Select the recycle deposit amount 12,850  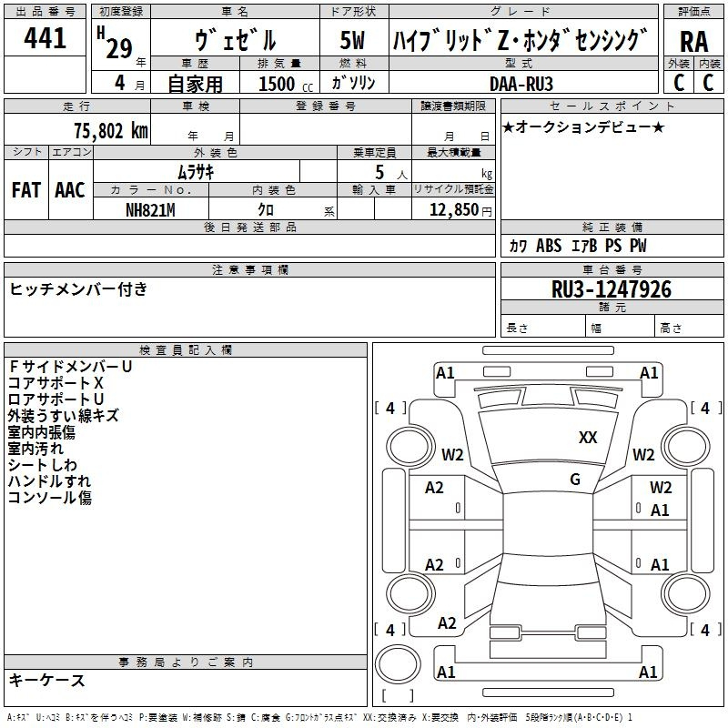pos(452,209)
